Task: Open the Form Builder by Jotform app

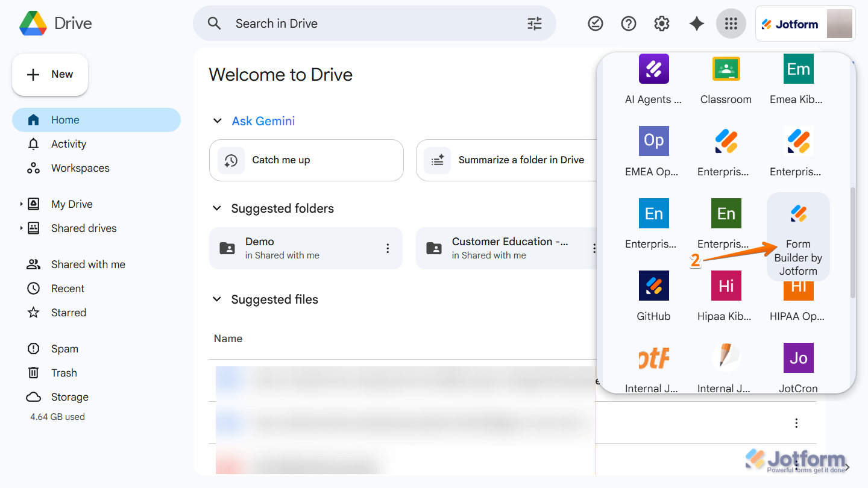Action: pyautogui.click(x=797, y=236)
